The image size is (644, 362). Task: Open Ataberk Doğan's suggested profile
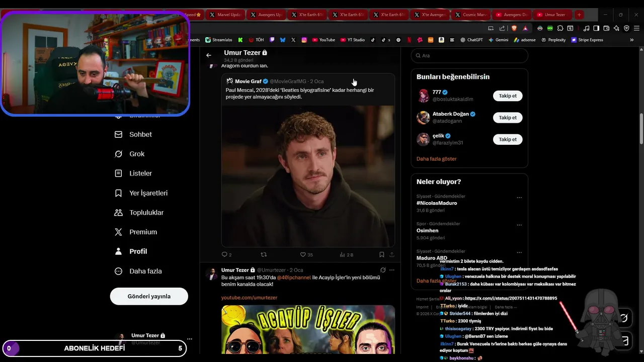coord(451,114)
